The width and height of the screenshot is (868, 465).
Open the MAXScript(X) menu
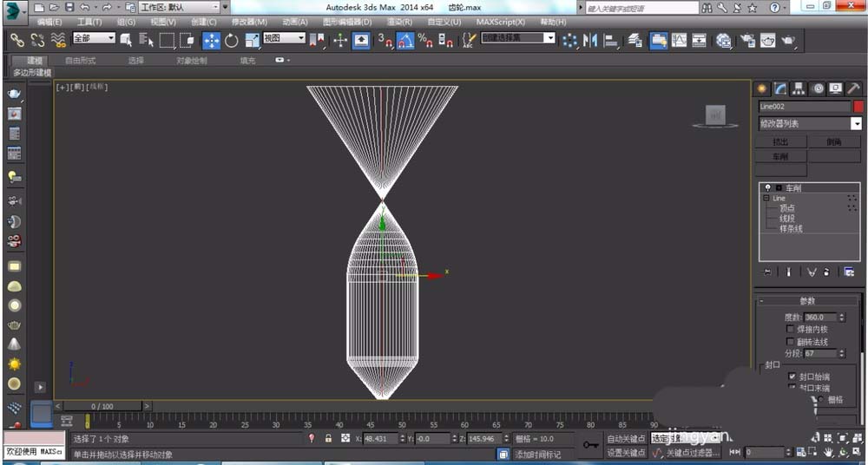501,23
